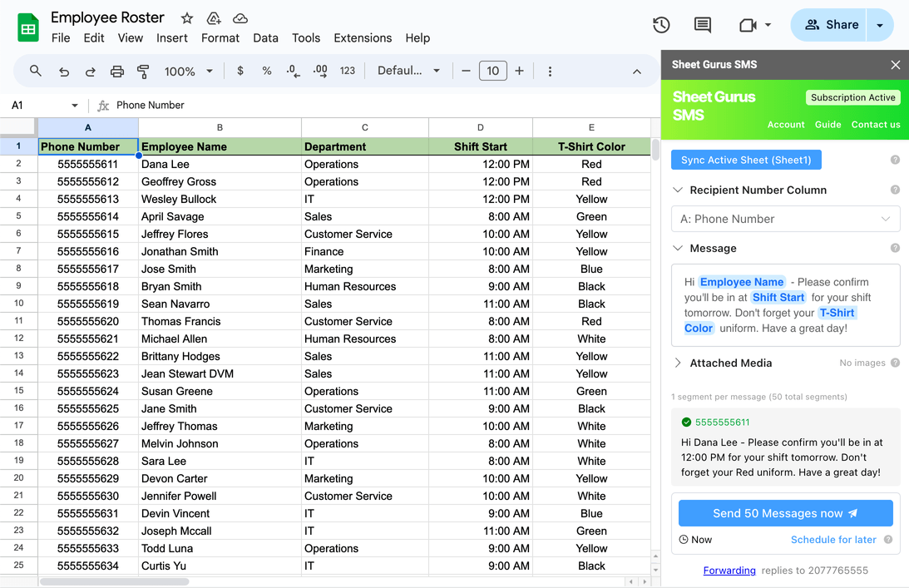
Task: Click the Shift Start token in message template
Action: 778,297
